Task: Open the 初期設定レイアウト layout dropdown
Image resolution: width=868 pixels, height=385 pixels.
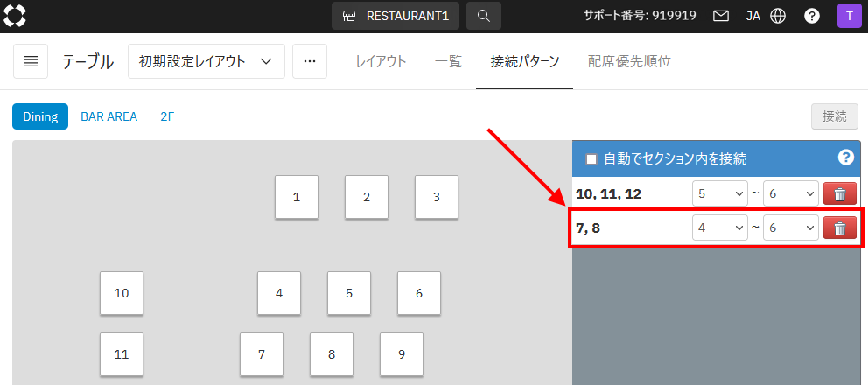Action: pos(206,61)
